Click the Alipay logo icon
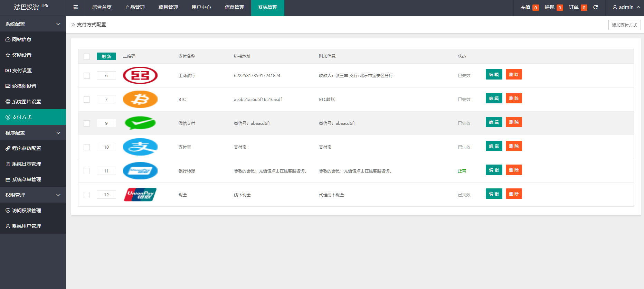The height and width of the screenshot is (289, 644). click(140, 147)
